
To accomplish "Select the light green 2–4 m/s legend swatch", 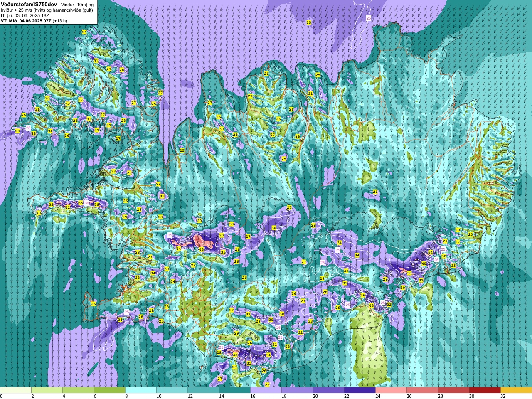I will (47, 390).
